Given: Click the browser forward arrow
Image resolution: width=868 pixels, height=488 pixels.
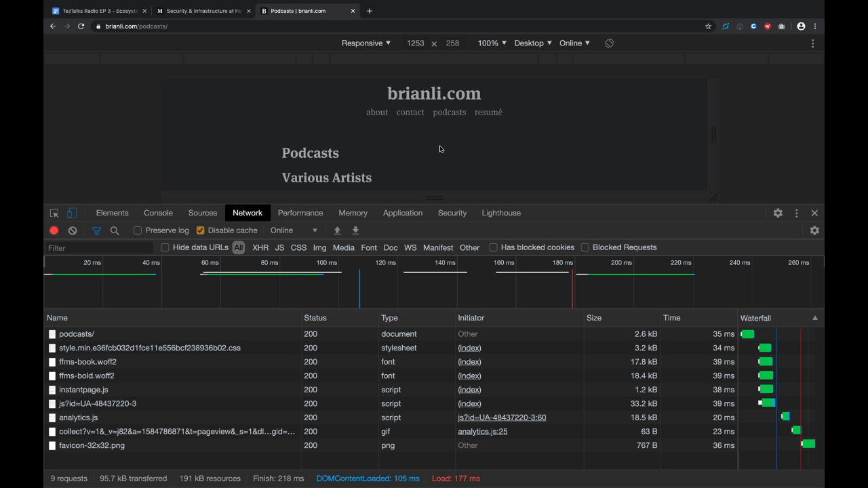Looking at the screenshot, I should tap(66, 26).
